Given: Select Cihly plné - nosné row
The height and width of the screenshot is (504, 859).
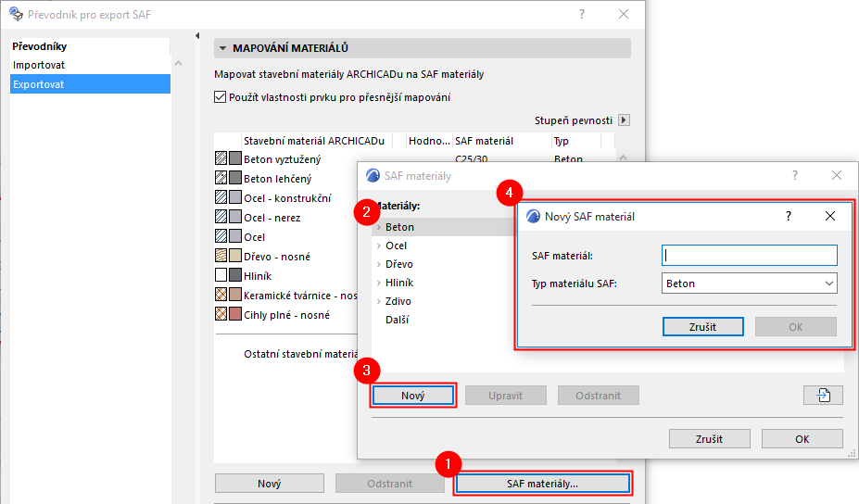Looking at the screenshot, I should (x=285, y=315).
